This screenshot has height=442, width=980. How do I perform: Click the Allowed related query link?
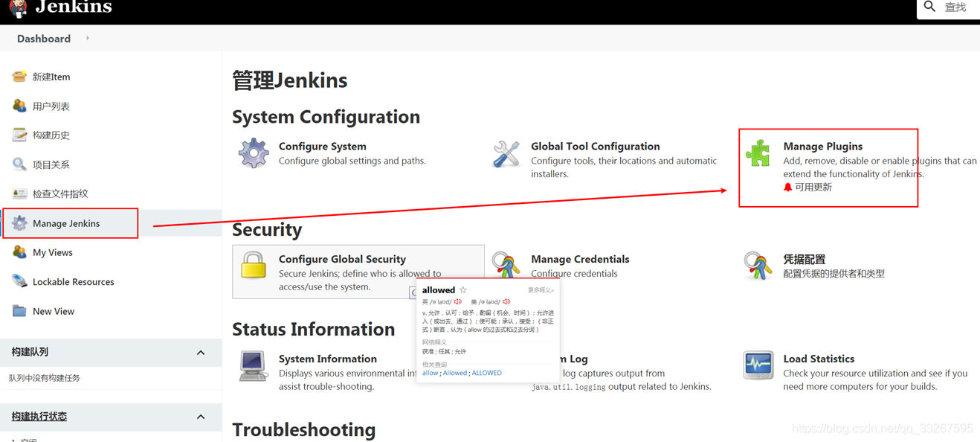455,373
